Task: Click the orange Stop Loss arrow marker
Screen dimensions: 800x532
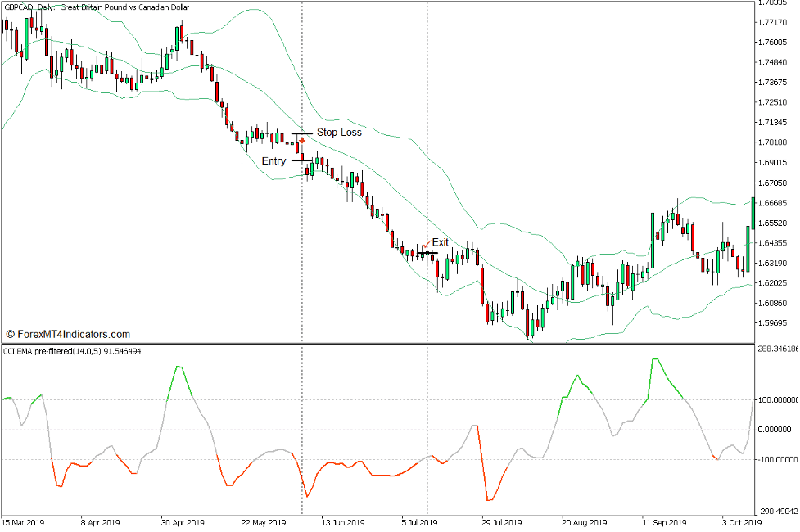Action: [x=302, y=141]
